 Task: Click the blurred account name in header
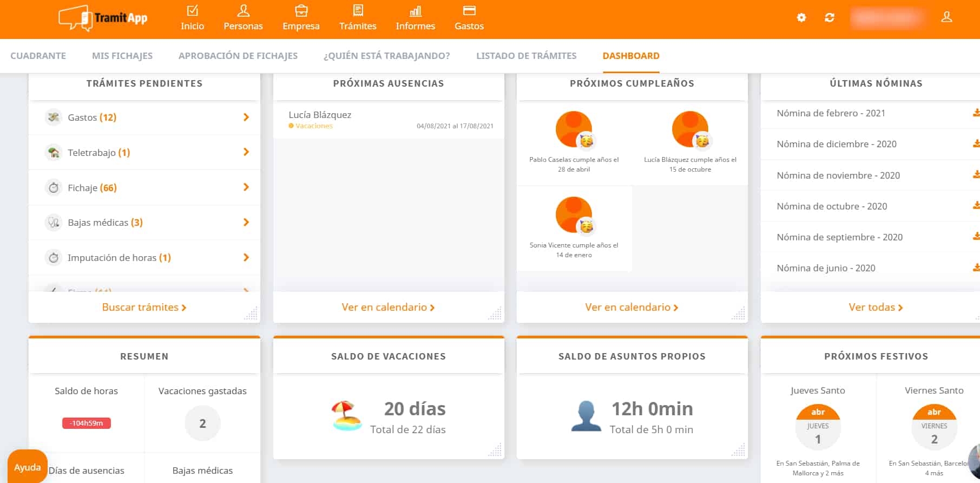point(886,18)
